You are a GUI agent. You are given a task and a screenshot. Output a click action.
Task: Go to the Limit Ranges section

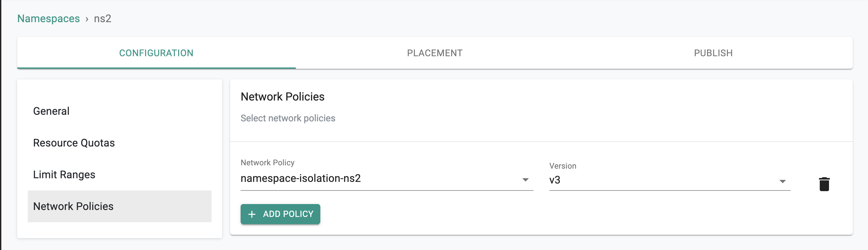64,175
